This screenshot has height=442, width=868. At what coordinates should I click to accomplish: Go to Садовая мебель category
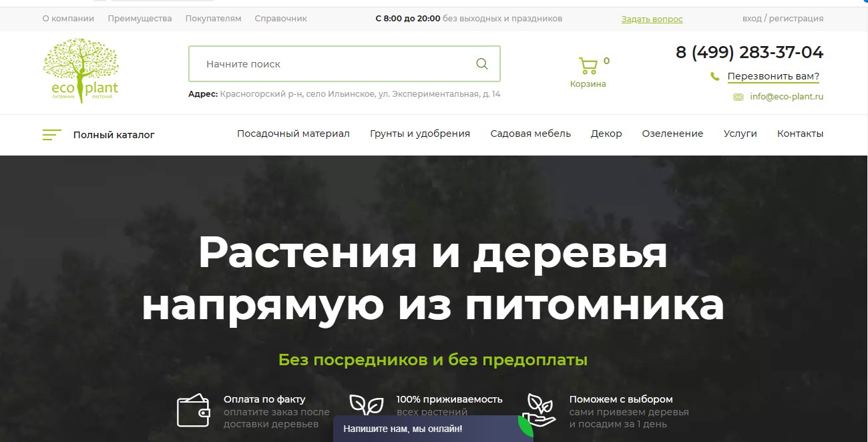tap(530, 134)
